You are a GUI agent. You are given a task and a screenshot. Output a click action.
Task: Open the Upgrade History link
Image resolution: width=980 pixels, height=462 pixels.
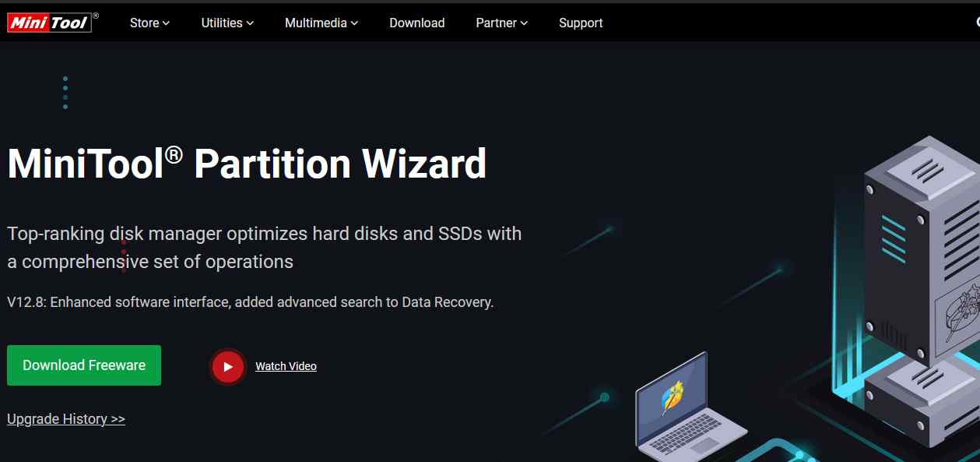66,419
